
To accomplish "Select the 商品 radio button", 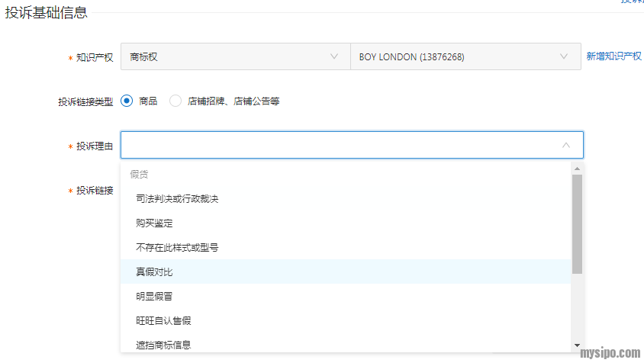I will [127, 101].
